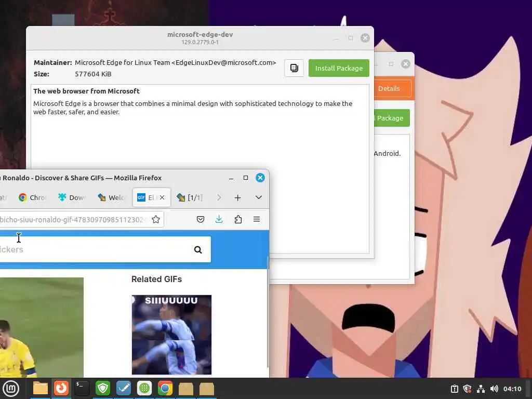532x399 pixels.
Task: Click the Tenor search magnifier icon
Action: tap(198, 250)
